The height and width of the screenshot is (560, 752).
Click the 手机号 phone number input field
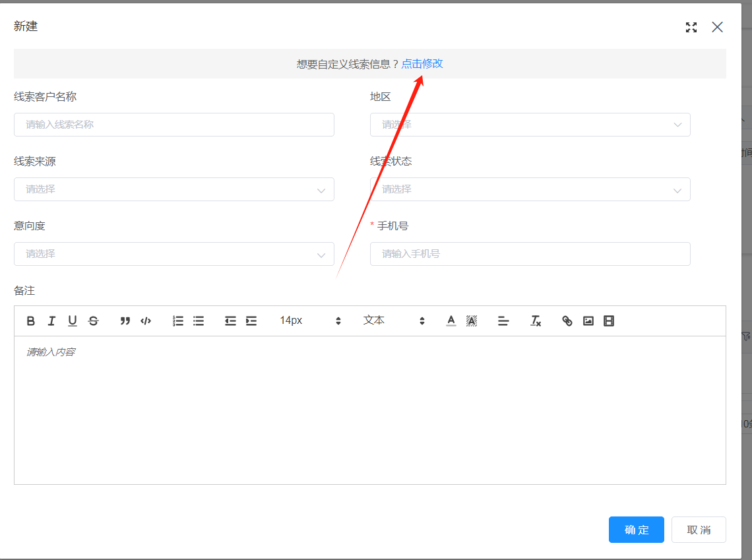point(530,254)
